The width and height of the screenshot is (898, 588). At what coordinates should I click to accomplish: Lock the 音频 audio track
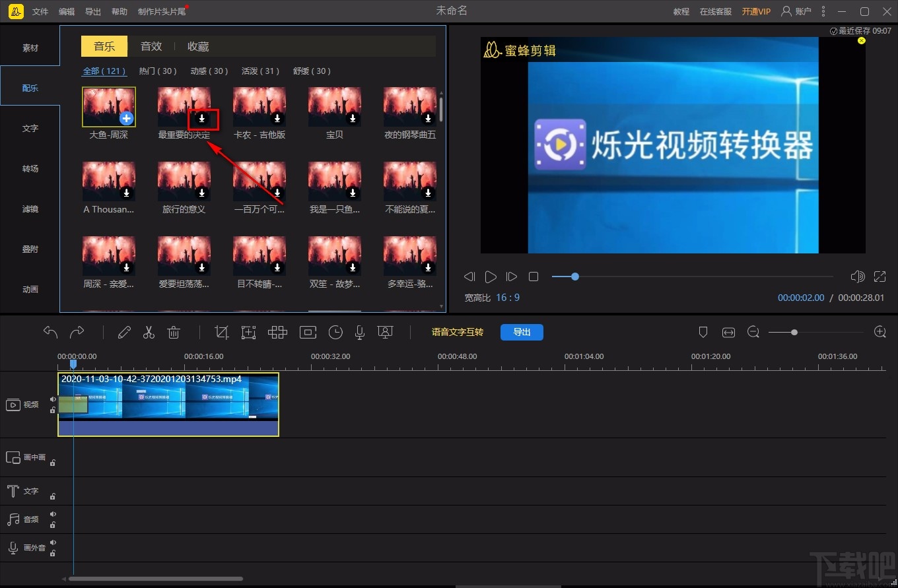[x=53, y=525]
